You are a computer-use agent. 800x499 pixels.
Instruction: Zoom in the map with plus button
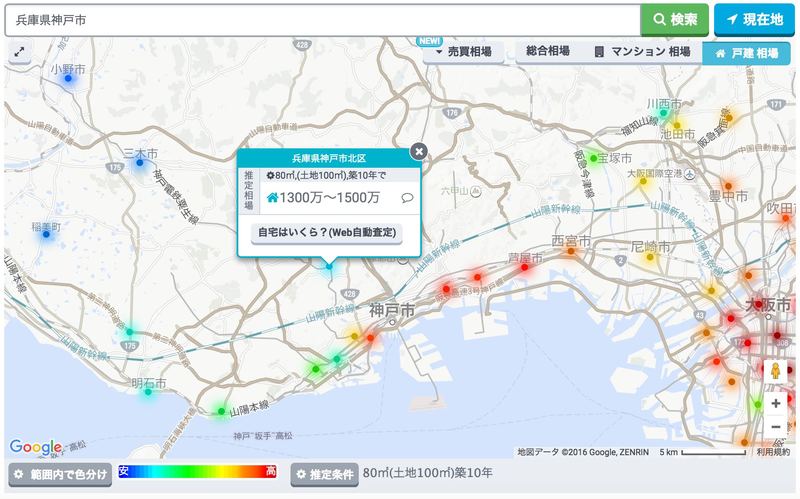(x=776, y=404)
